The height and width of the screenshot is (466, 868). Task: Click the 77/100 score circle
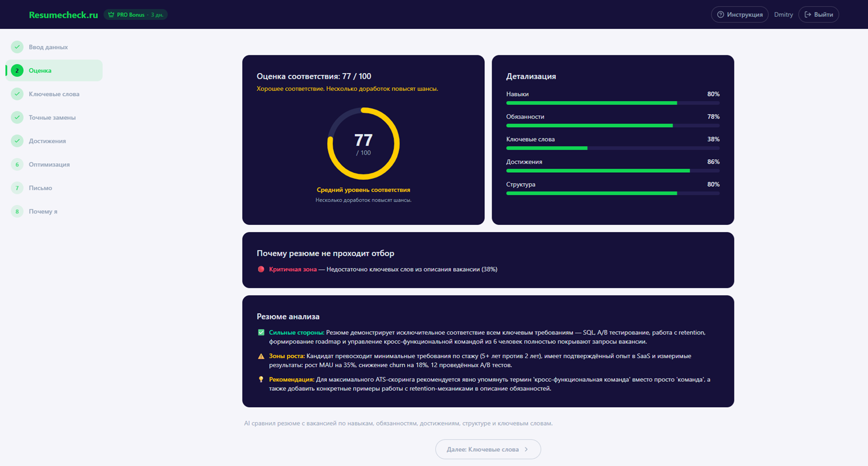(363, 143)
